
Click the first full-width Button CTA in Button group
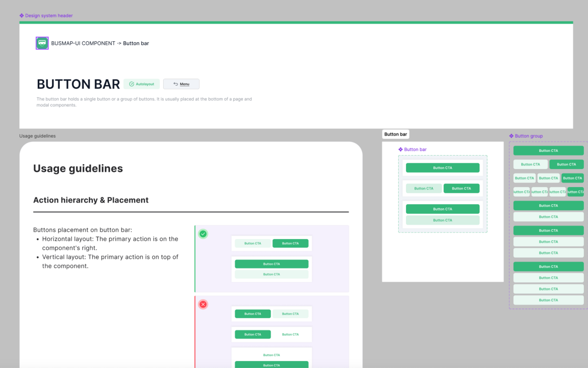[x=548, y=151]
